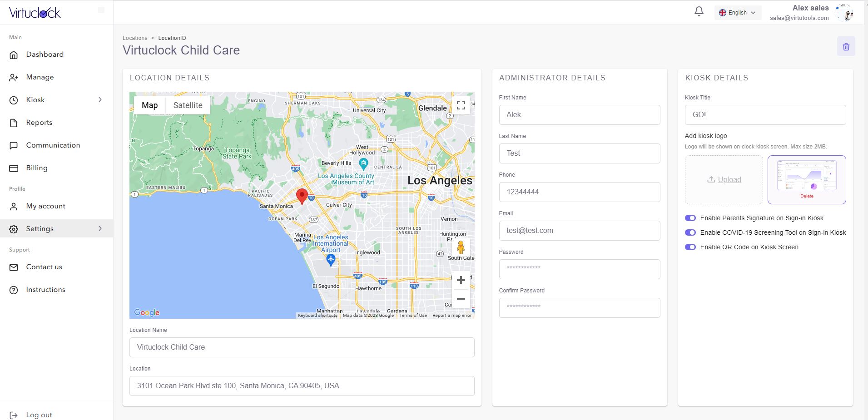The image size is (868, 420).
Task: Click the Kiosk Title input field
Action: (765, 115)
